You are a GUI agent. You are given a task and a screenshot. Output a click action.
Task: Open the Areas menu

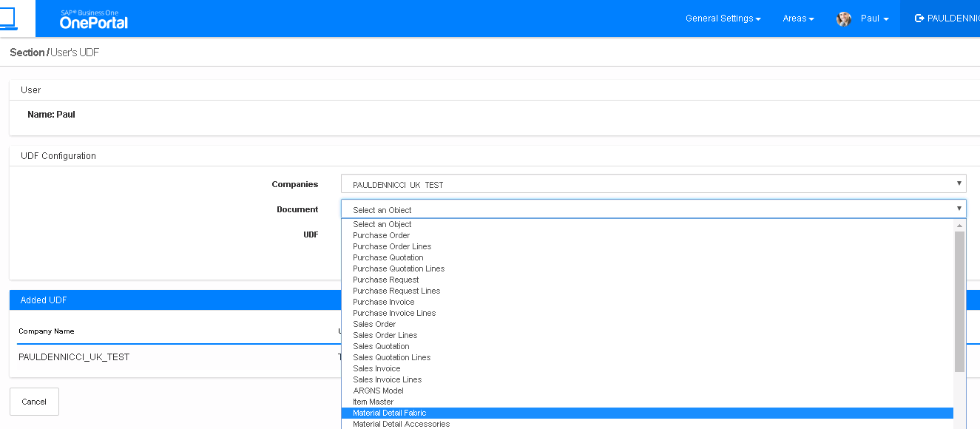(x=798, y=18)
